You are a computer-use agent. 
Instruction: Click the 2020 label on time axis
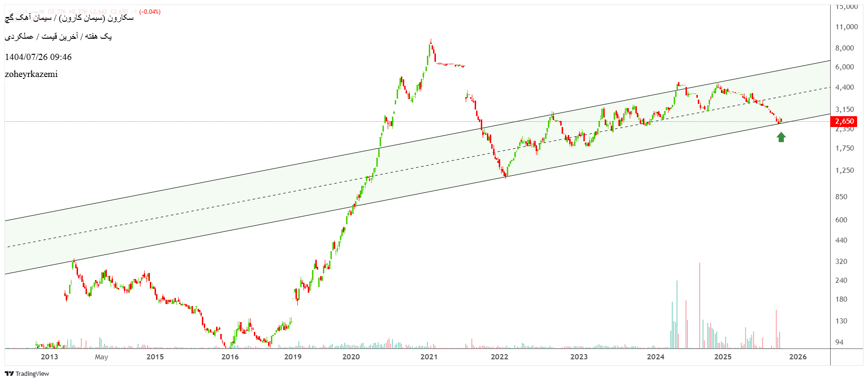(x=351, y=357)
